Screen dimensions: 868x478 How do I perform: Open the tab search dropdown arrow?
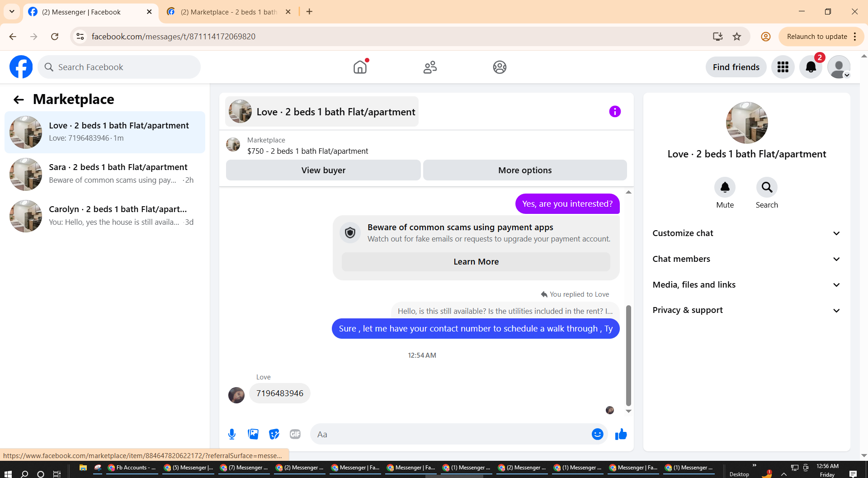tap(12, 11)
